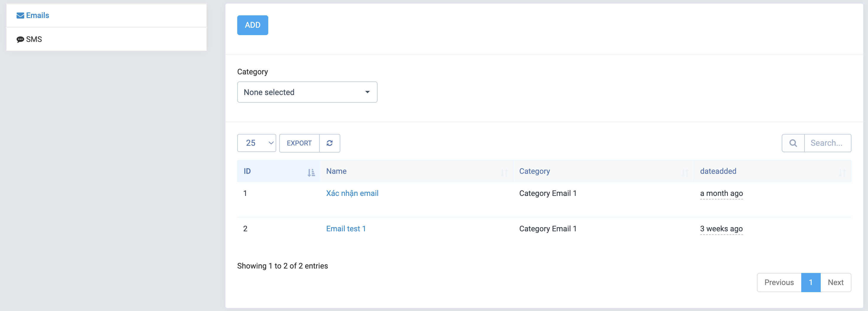
Task: Click the Previous pagination button
Action: pyautogui.click(x=779, y=282)
